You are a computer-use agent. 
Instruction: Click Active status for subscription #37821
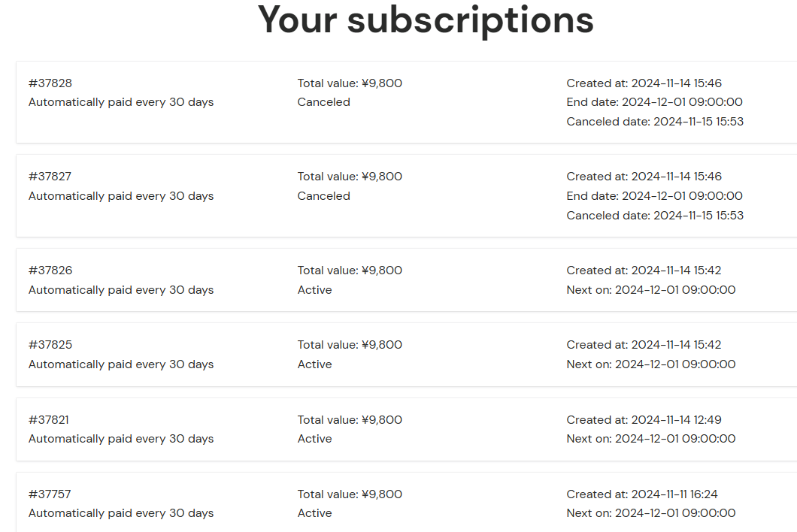coord(314,439)
